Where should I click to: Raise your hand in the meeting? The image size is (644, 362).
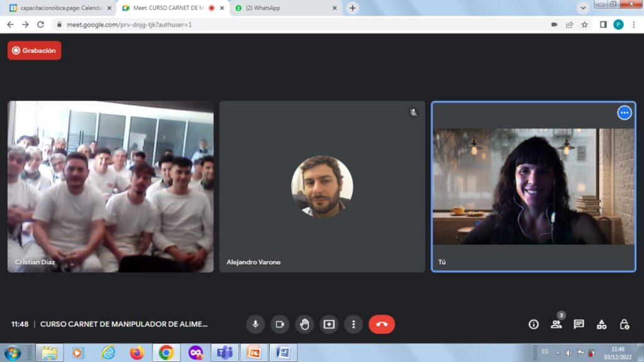(x=304, y=324)
